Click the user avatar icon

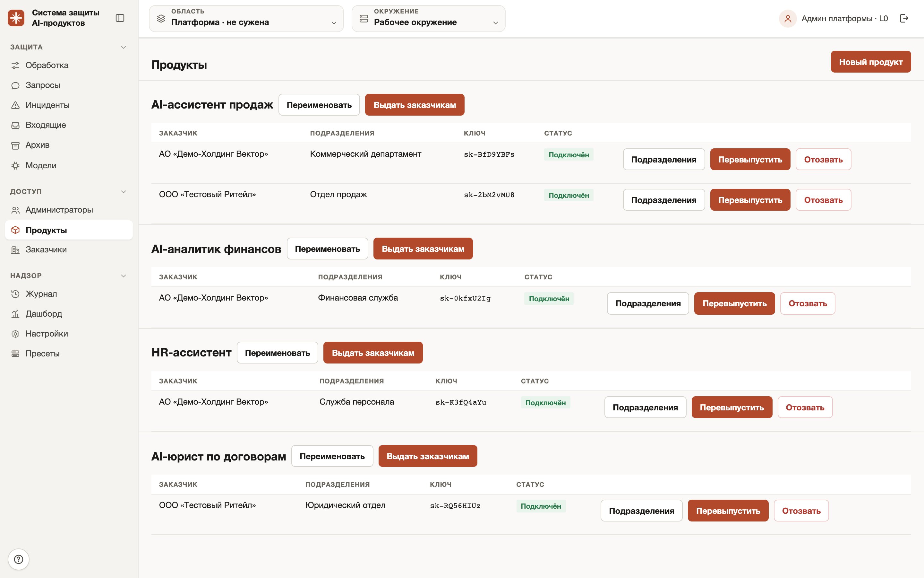[x=787, y=18]
